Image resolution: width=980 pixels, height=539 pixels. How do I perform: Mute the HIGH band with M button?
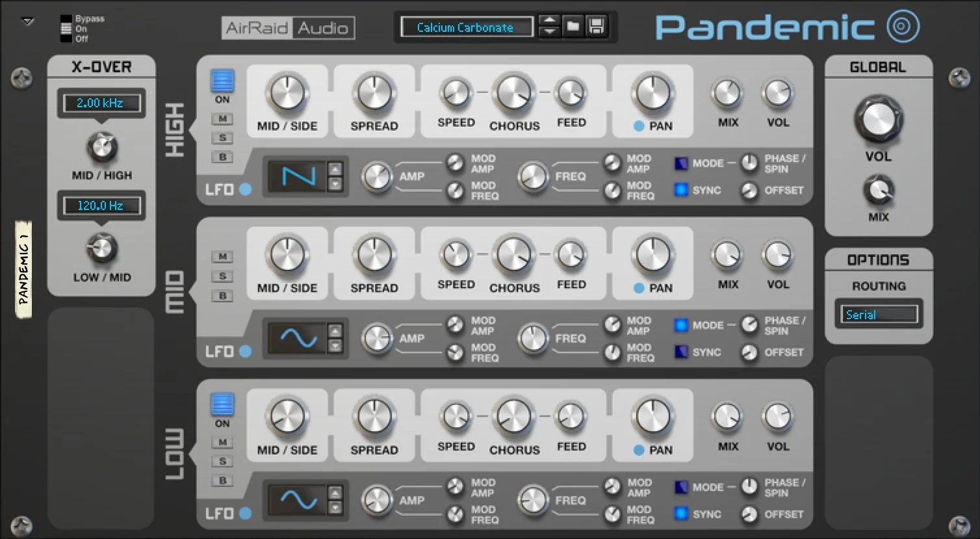(222, 119)
